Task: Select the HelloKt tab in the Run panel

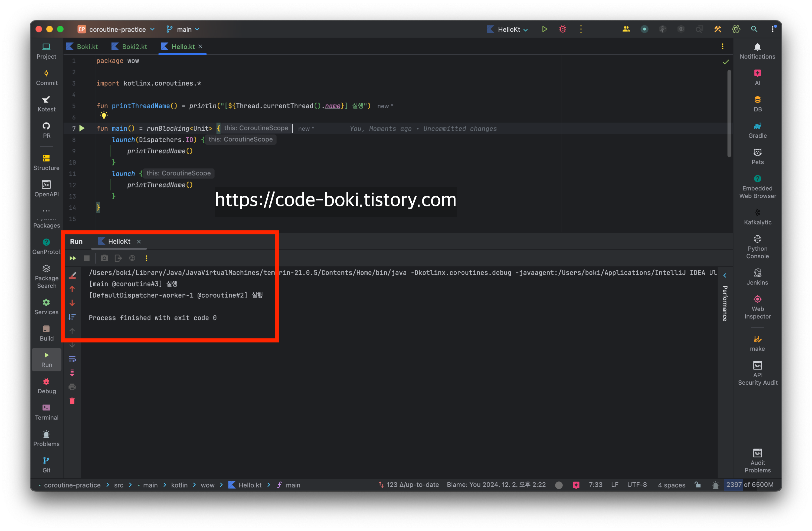Action: pos(119,242)
